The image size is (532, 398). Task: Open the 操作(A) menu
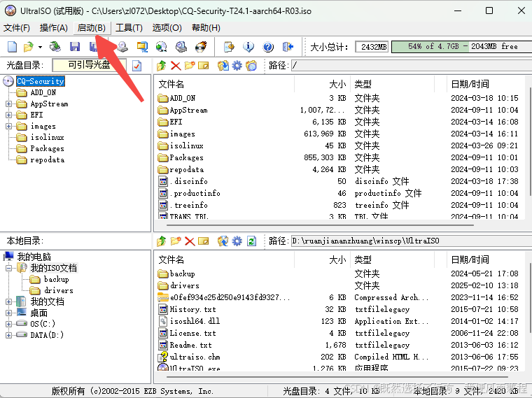click(54, 28)
